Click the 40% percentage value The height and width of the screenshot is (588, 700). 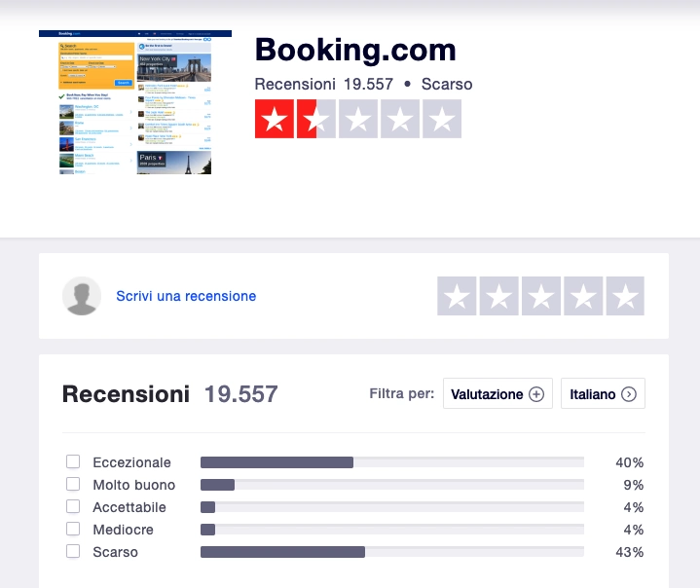coord(630,462)
